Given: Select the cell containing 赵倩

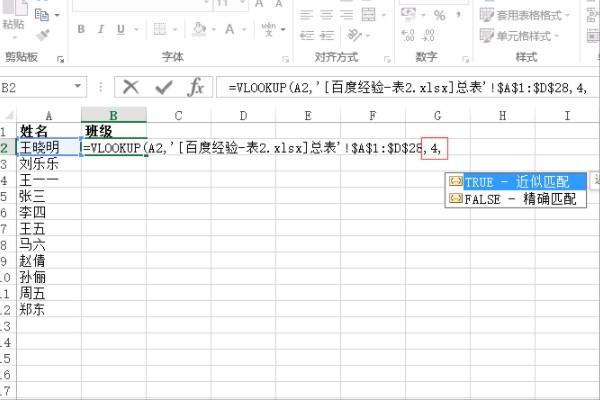Looking at the screenshot, I should [49, 261].
